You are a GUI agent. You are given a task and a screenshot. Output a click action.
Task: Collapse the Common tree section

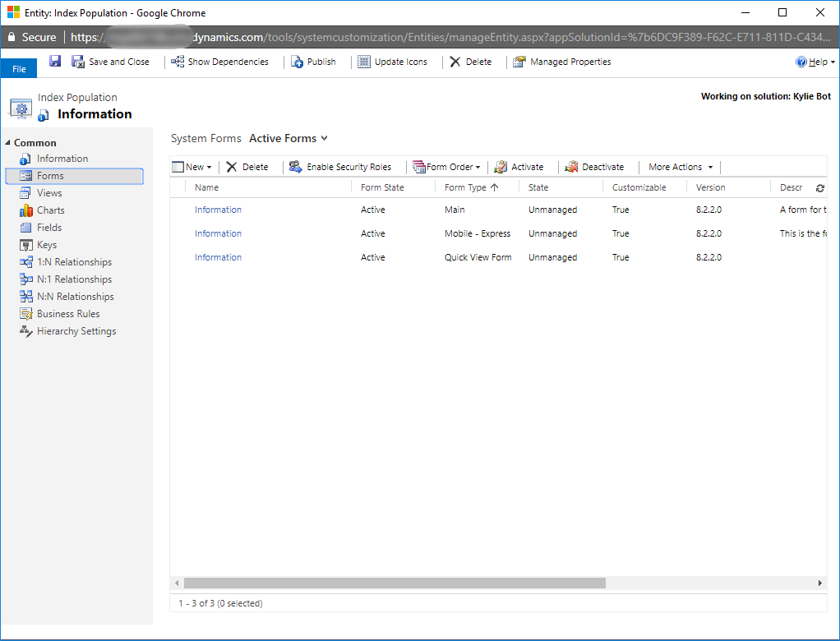[7, 142]
